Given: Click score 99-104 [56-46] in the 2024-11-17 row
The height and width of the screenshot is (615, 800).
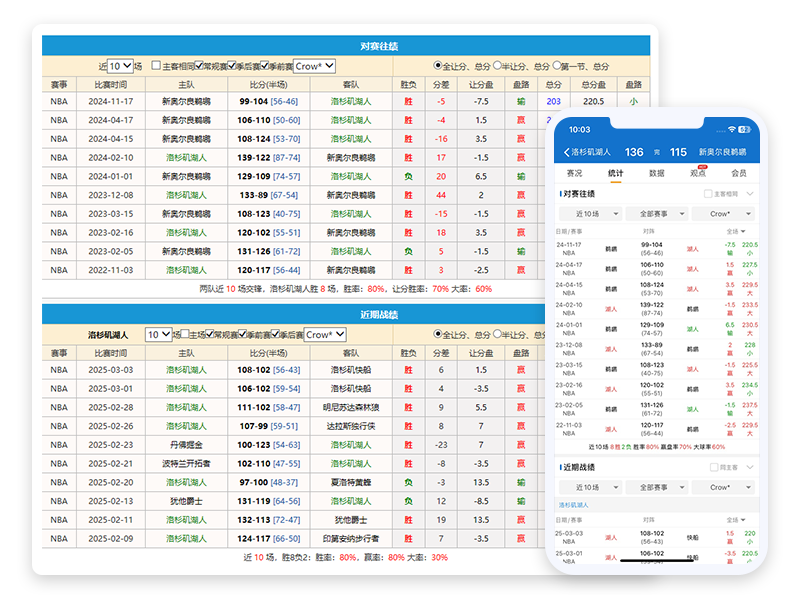Looking at the screenshot, I should pyautogui.click(x=268, y=101).
